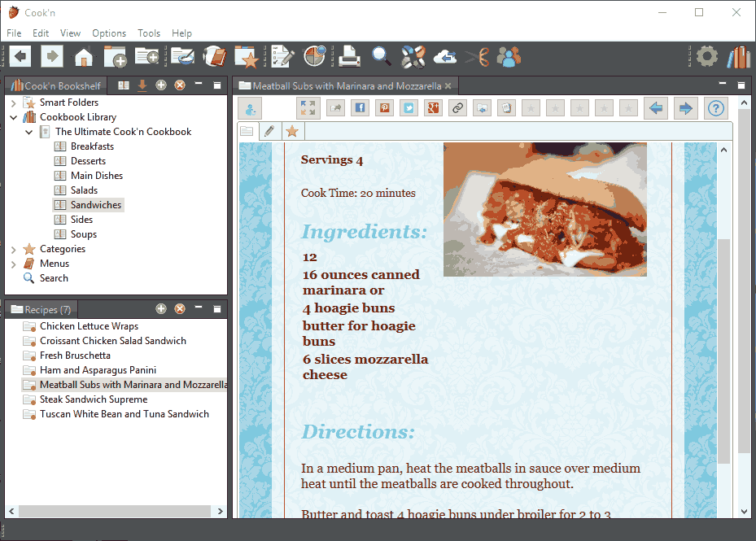Screen dimensions: 756x541
Task: Open the Steak Sandwich Supreme recipe
Action: click(94, 399)
